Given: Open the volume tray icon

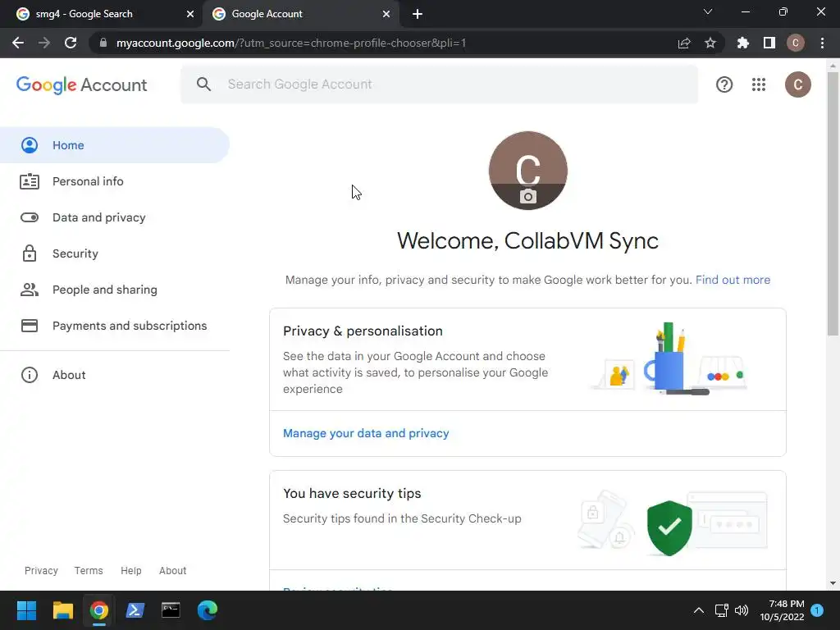Looking at the screenshot, I should click(x=742, y=610).
